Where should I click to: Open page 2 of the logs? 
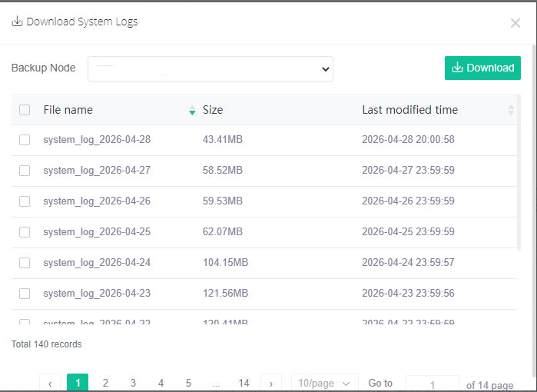[105, 383]
